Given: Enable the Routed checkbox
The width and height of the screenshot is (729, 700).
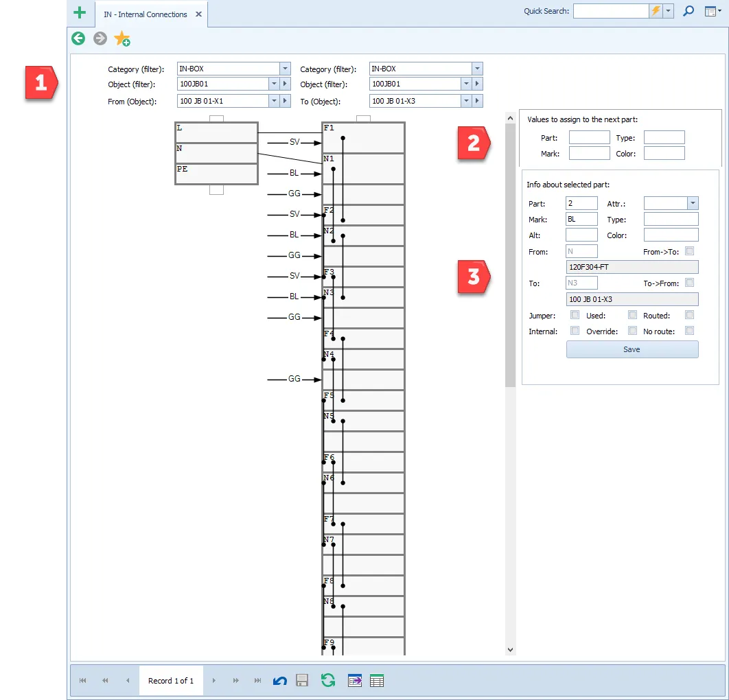Looking at the screenshot, I should [x=689, y=315].
